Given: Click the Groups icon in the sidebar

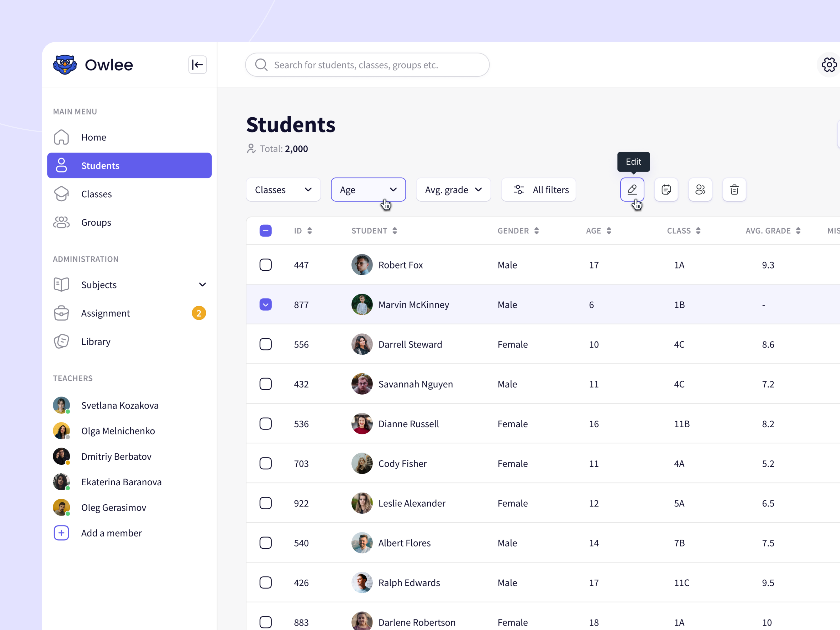Looking at the screenshot, I should 61,222.
